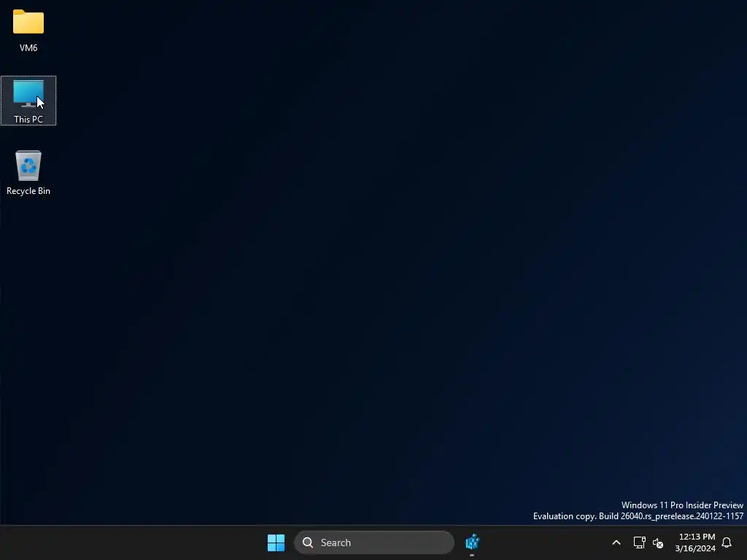Open the network status tray icon
This screenshot has height=560, width=747.
click(639, 542)
